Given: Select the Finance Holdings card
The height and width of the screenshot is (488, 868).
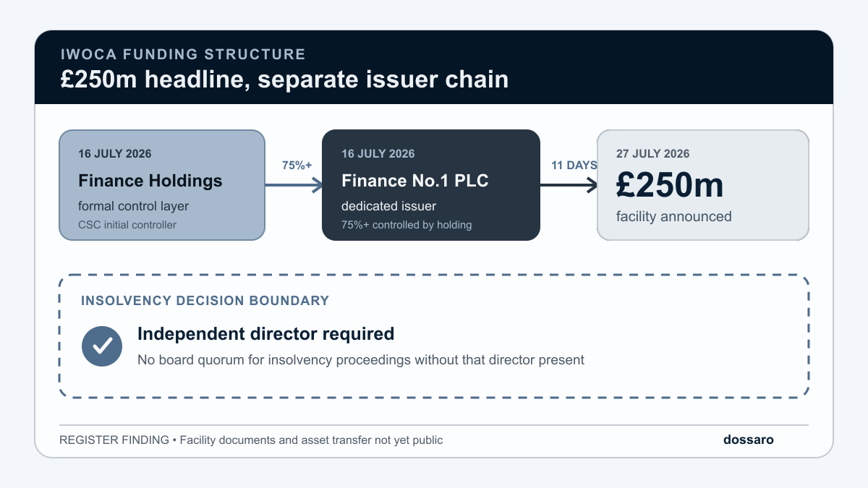Looking at the screenshot, I should pos(162,185).
